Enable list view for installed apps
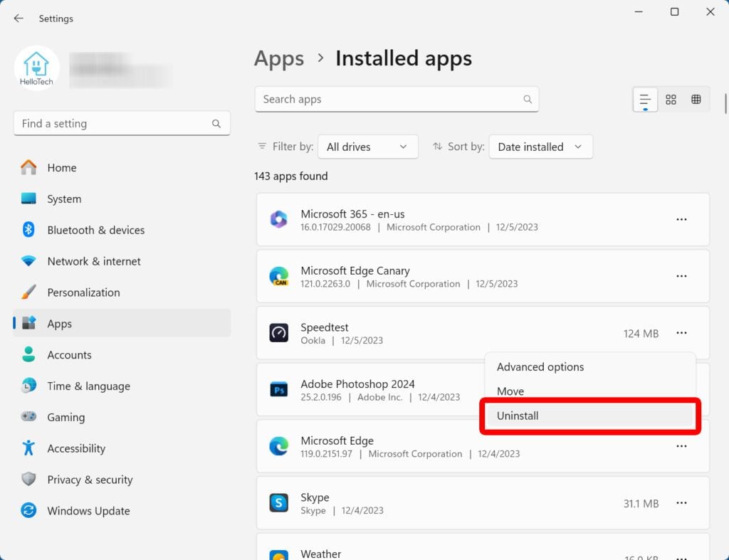The image size is (729, 560). (x=645, y=99)
